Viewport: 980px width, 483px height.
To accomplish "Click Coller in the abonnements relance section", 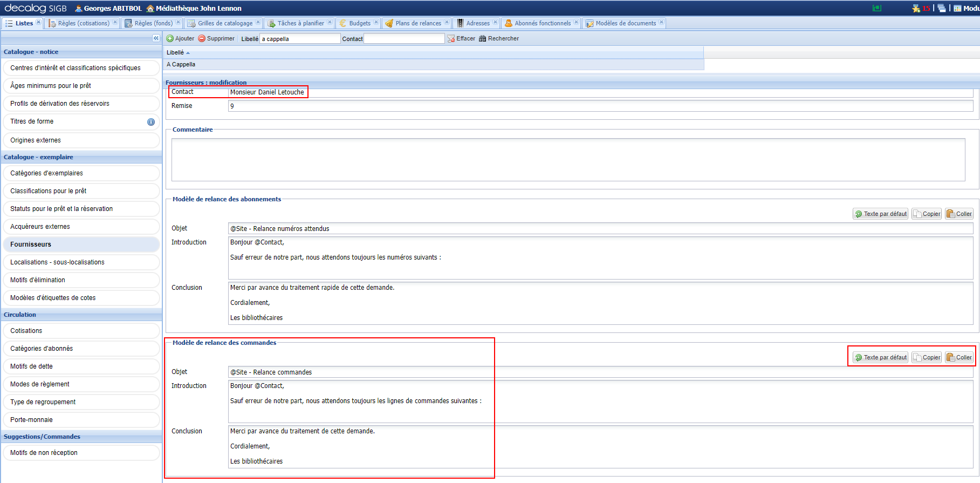I will tap(959, 214).
